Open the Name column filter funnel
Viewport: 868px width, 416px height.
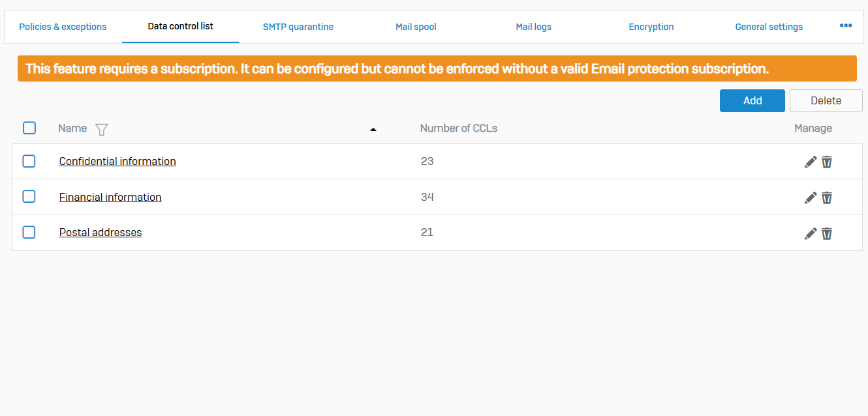(x=101, y=129)
